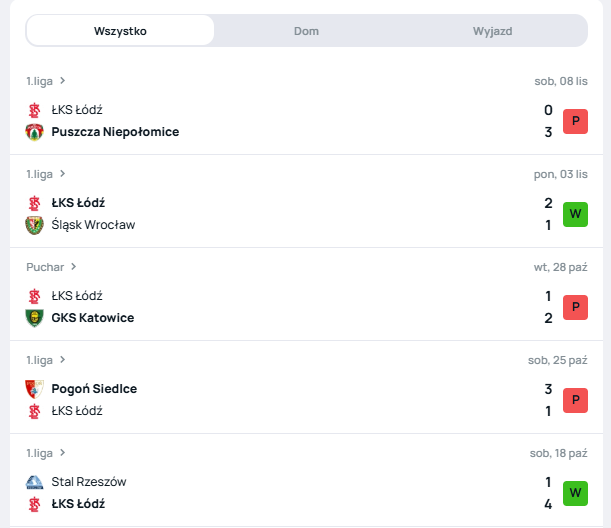Click the GKS Katowice team crest
The width and height of the screenshot is (611, 528).
(x=34, y=318)
